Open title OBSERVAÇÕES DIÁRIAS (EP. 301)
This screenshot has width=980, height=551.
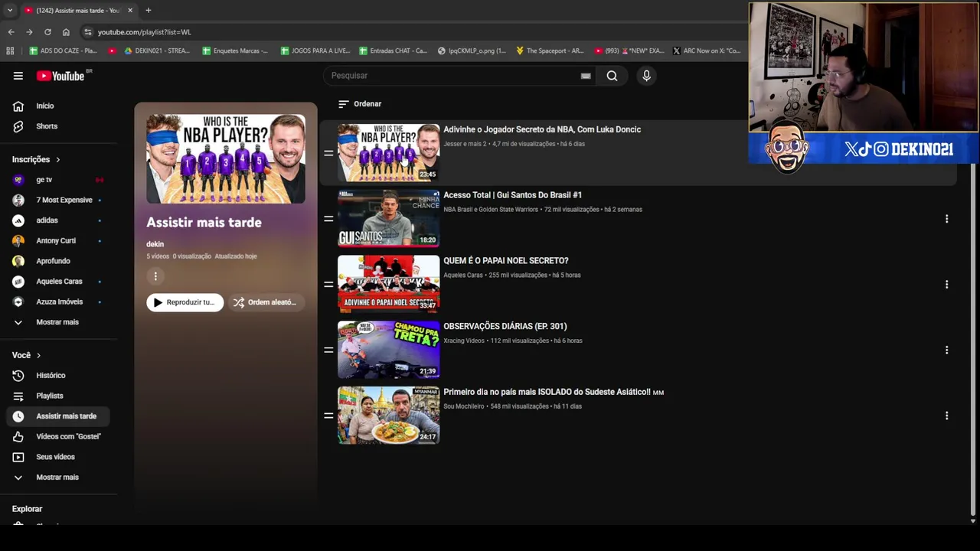coord(505,326)
